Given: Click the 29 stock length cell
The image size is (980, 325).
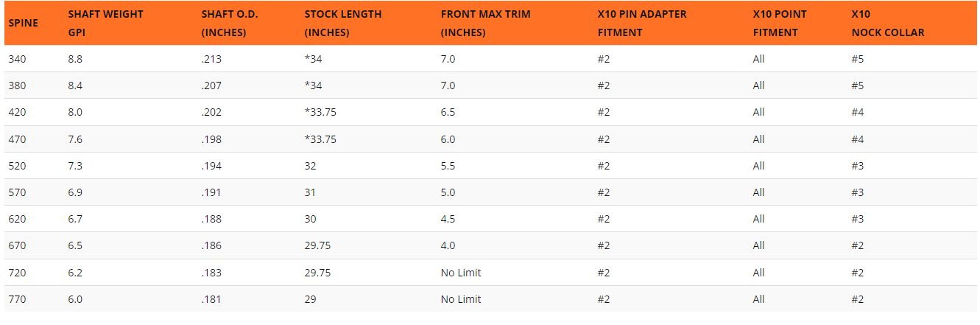Looking at the screenshot, I should (x=310, y=299).
